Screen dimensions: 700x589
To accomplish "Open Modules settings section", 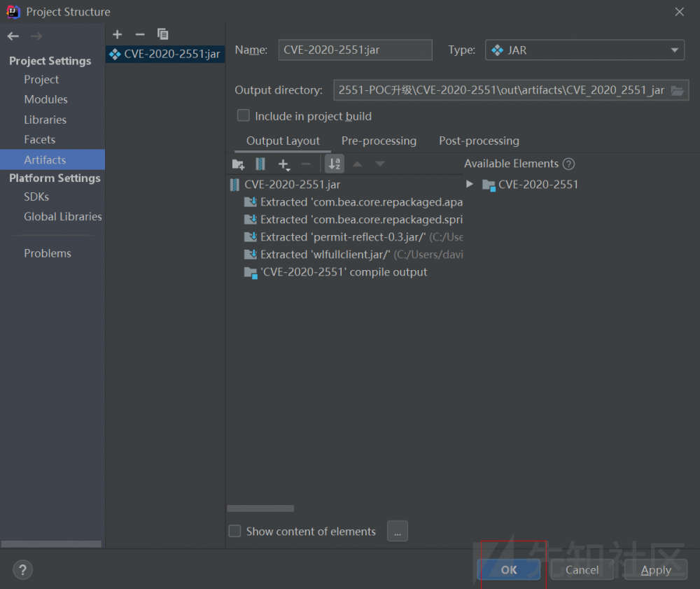I will tap(45, 99).
